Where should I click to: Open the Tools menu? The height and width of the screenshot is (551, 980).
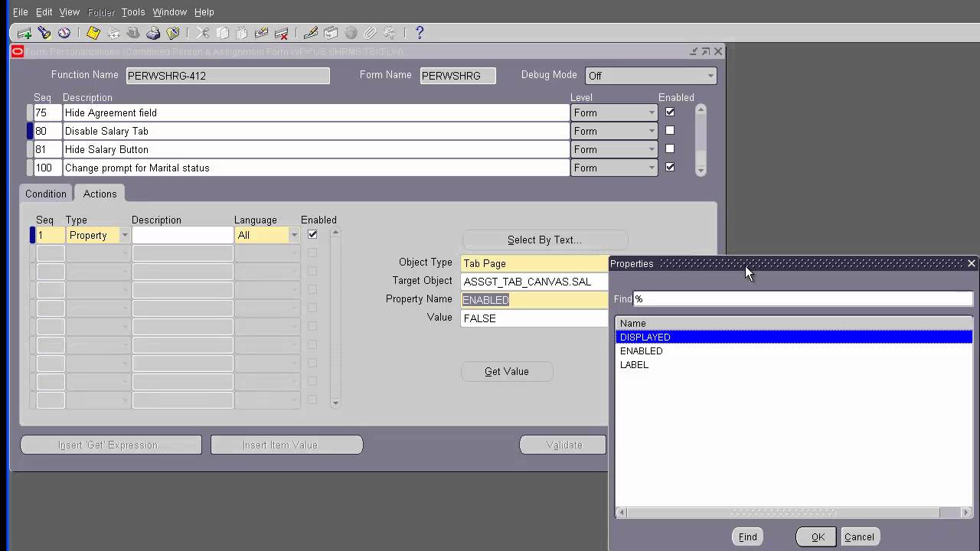[x=133, y=12]
